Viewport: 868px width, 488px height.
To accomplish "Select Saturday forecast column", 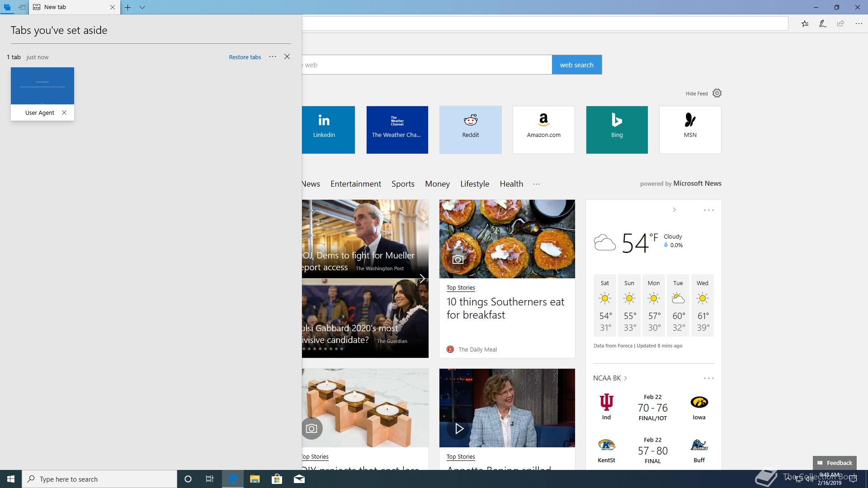I will coord(605,305).
